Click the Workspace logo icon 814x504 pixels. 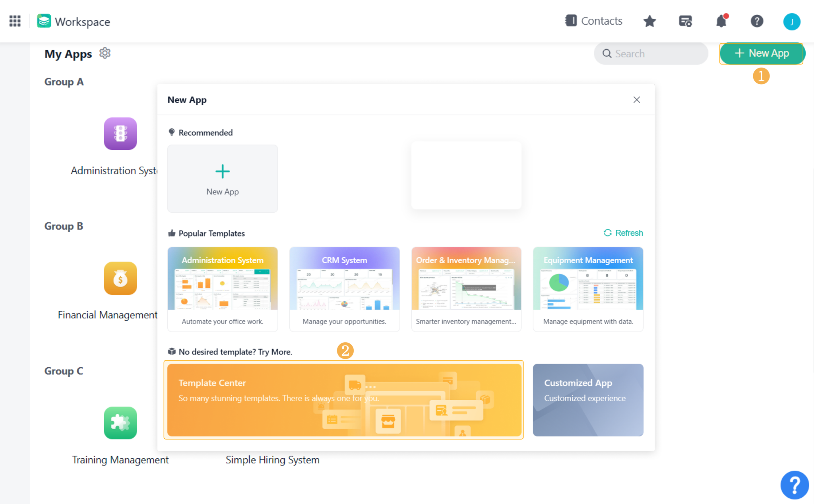point(44,21)
